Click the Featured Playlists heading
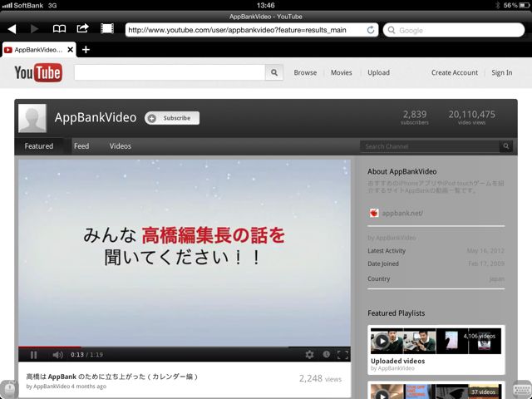The height and width of the screenshot is (399, 532). (x=397, y=313)
